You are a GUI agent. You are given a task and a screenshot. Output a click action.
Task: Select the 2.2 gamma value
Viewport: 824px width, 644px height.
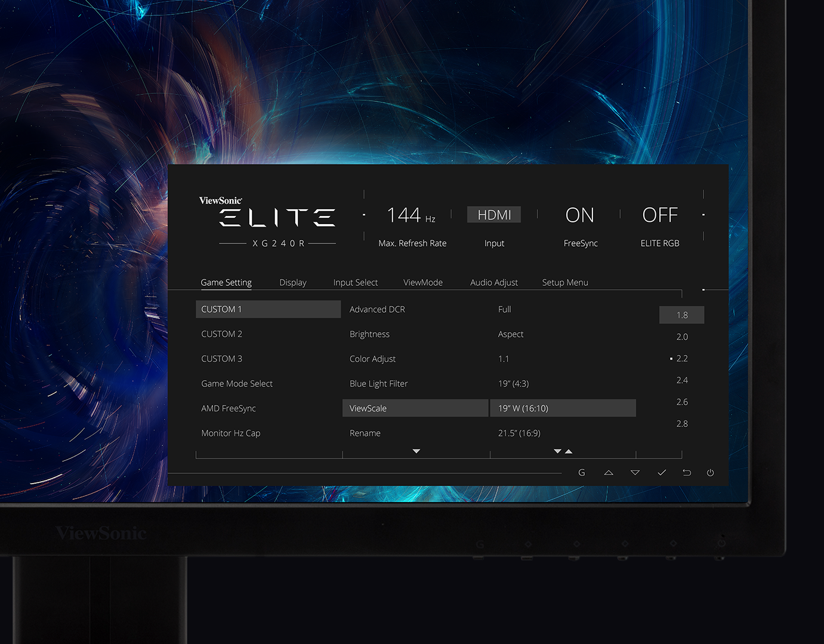pyautogui.click(x=682, y=358)
